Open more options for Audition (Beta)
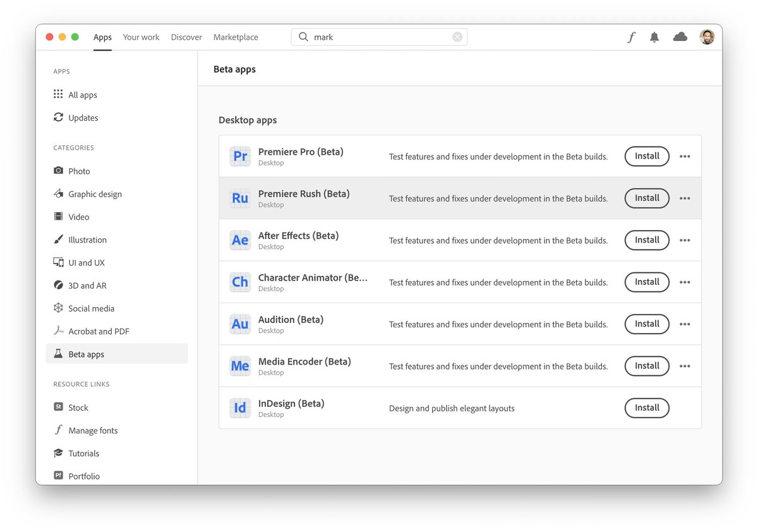 [x=685, y=325]
